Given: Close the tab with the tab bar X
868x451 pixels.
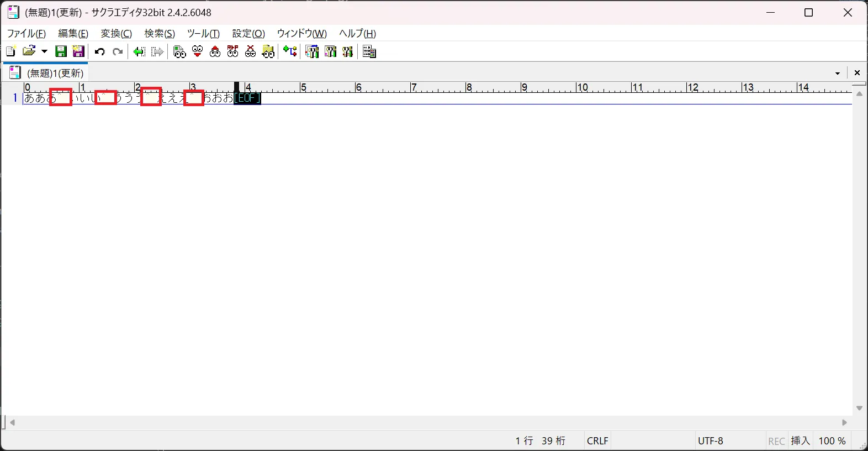Looking at the screenshot, I should pyautogui.click(x=857, y=73).
